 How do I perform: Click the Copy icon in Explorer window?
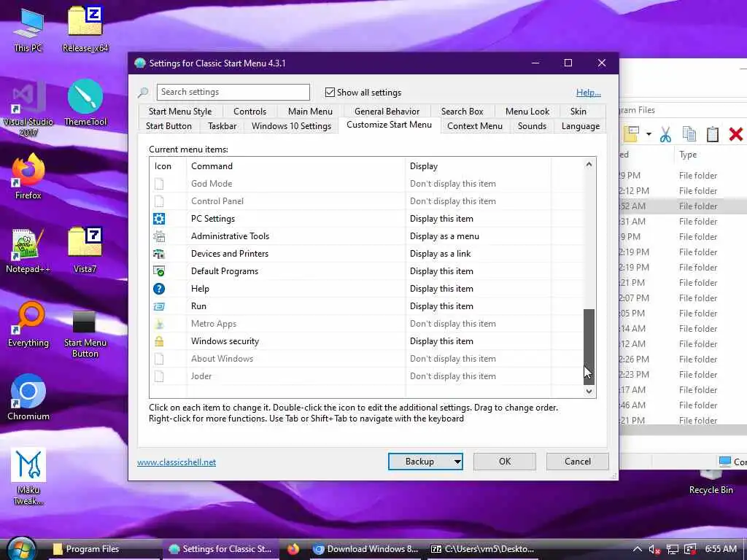(x=689, y=134)
